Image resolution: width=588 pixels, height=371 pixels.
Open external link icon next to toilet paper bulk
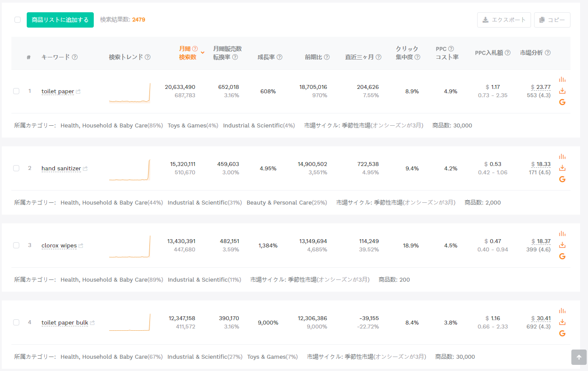coord(92,323)
